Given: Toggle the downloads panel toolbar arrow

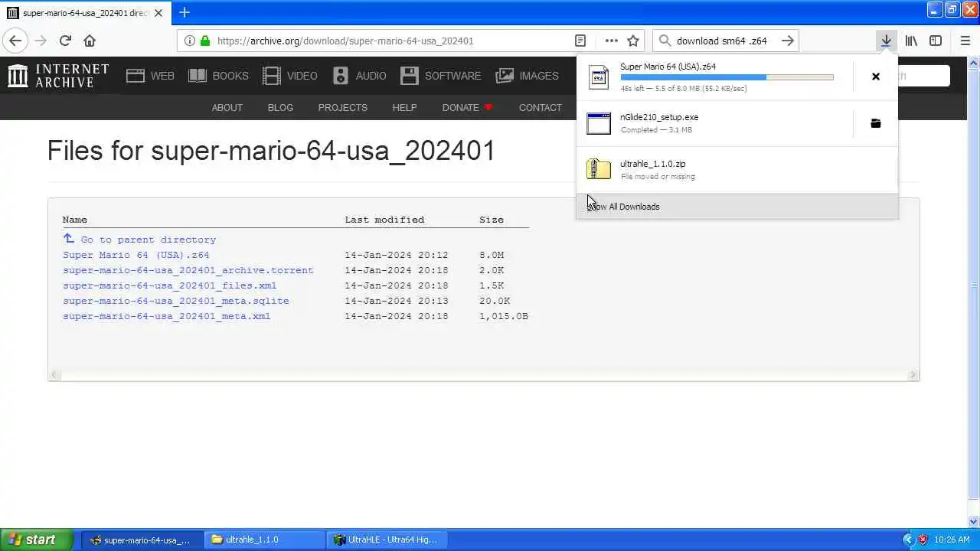Looking at the screenshot, I should pos(886,41).
